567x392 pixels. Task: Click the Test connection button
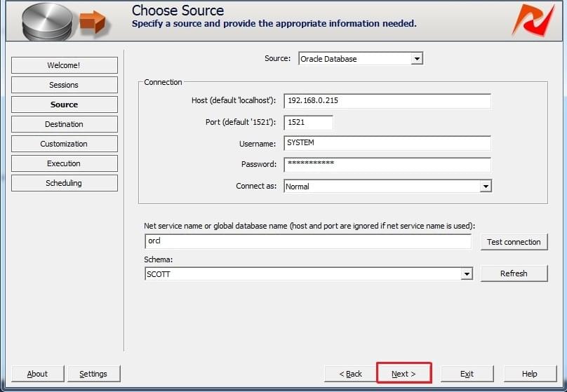tap(514, 242)
